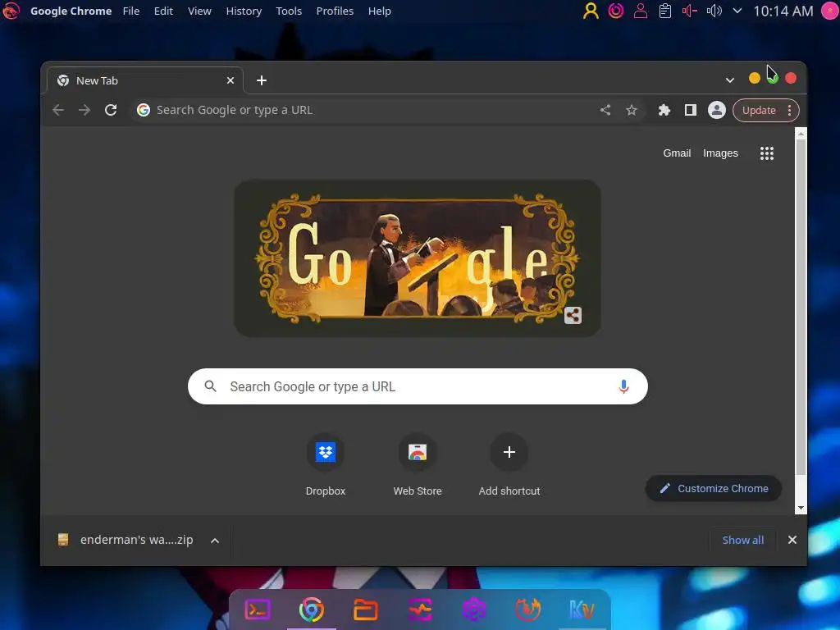Screen dimensions: 840x630
Task: Bookmark this tab with the star icon
Action: (632, 110)
